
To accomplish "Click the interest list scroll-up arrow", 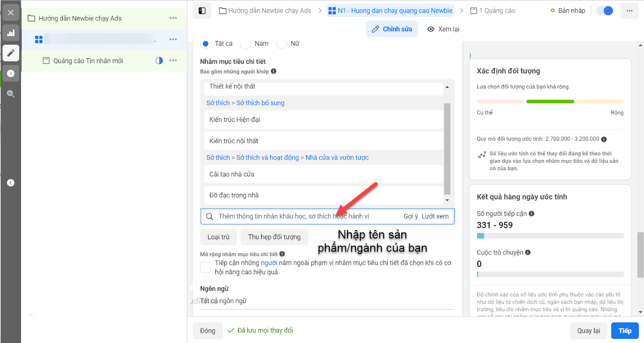I will [x=447, y=87].
